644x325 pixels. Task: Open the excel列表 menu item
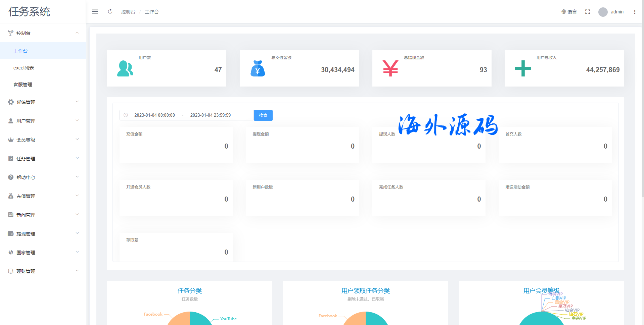(24, 68)
